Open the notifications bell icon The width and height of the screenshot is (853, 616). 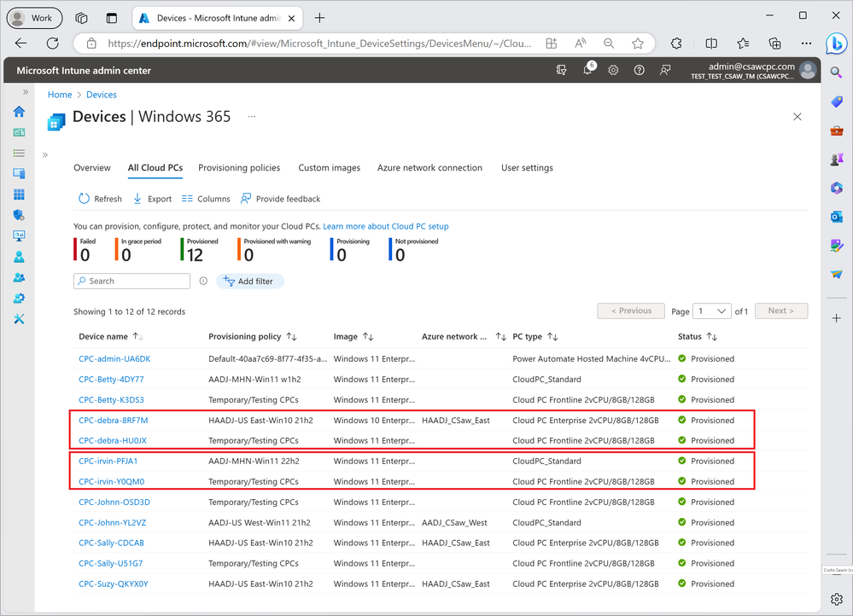588,70
